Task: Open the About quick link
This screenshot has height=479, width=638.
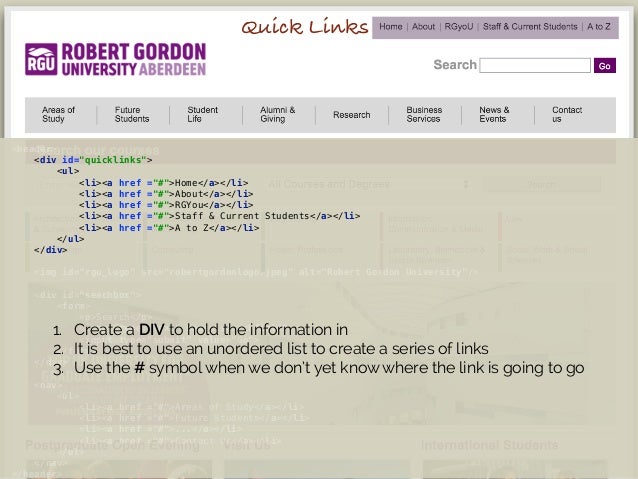Action: coord(423,27)
